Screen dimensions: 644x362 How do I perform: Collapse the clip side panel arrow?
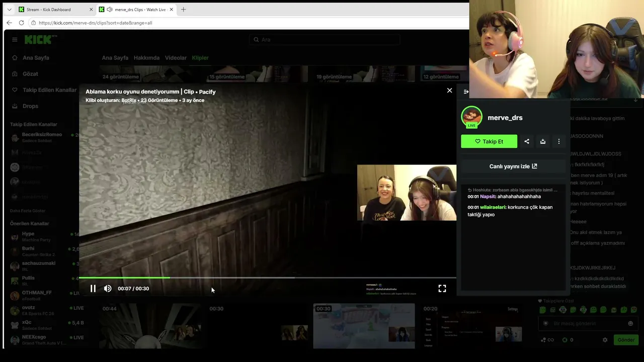click(x=466, y=92)
